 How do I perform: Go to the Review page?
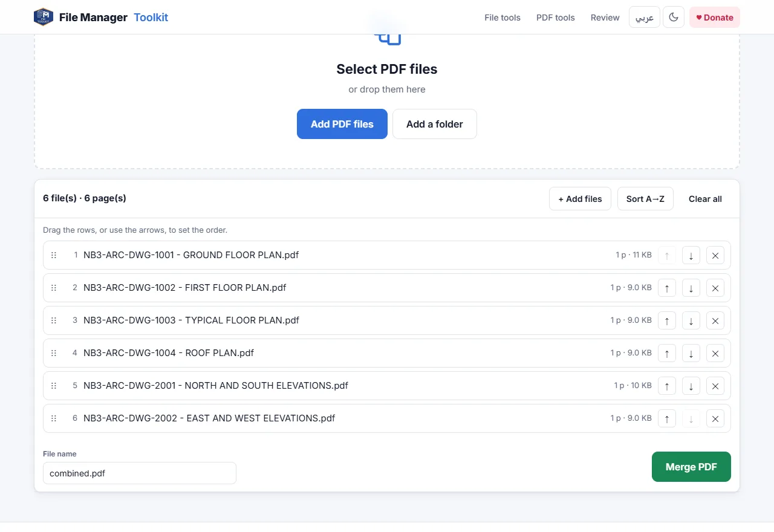pyautogui.click(x=605, y=18)
